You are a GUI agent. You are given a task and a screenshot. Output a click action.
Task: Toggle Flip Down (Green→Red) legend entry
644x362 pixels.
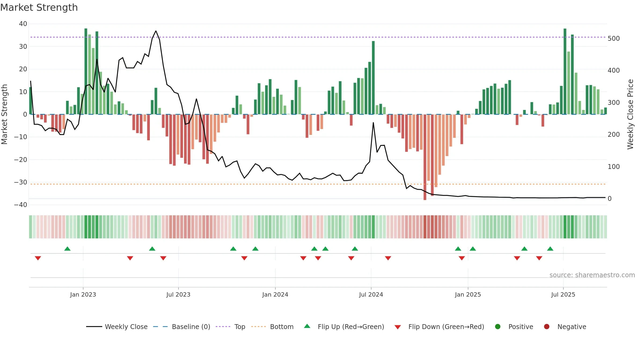(439, 327)
